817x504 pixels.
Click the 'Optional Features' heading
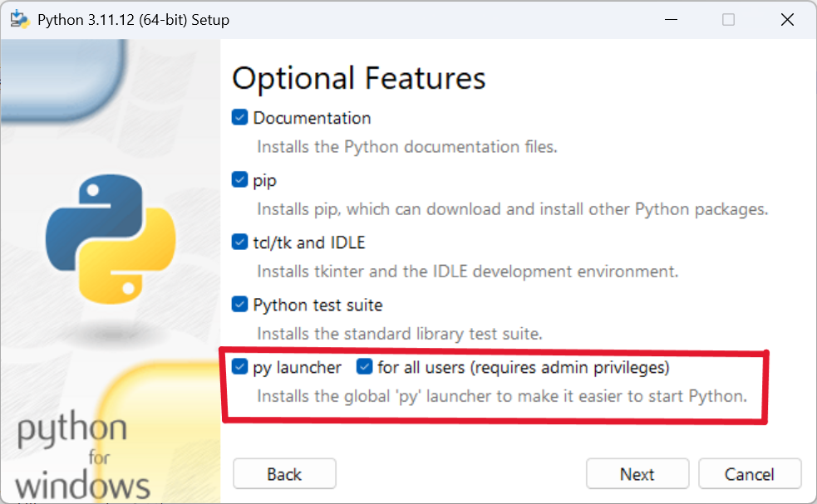358,78
